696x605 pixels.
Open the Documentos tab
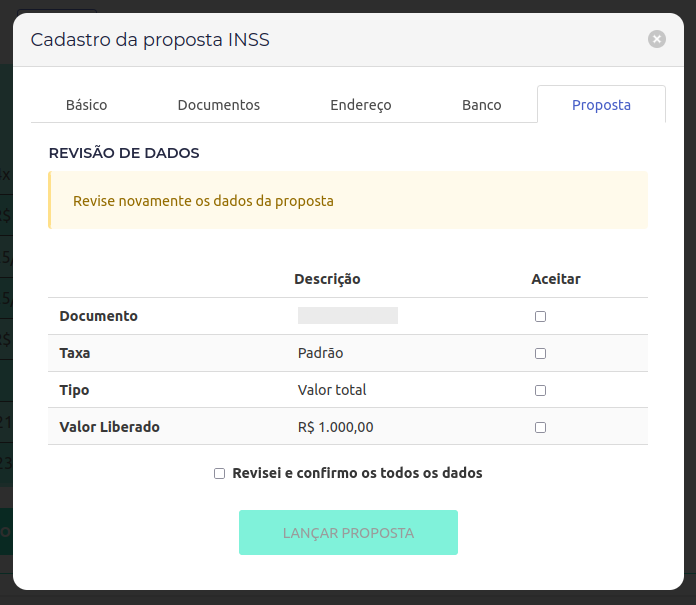[x=219, y=105]
